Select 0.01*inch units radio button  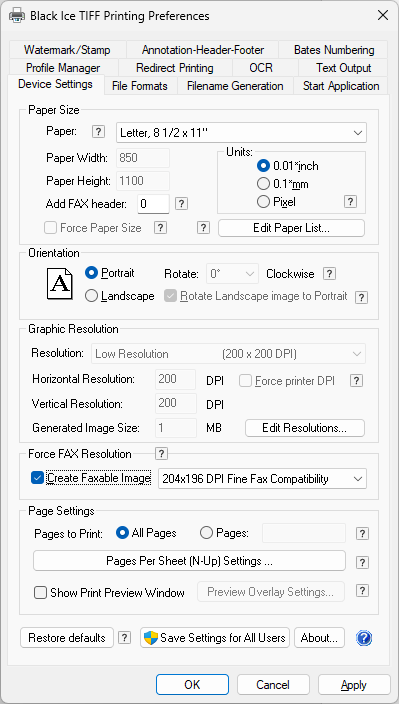[x=263, y=166]
